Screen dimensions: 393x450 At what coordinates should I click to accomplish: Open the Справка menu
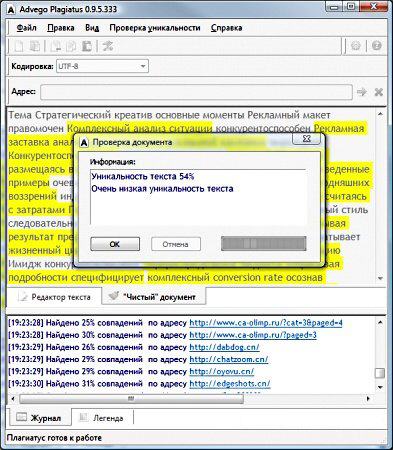click(226, 28)
